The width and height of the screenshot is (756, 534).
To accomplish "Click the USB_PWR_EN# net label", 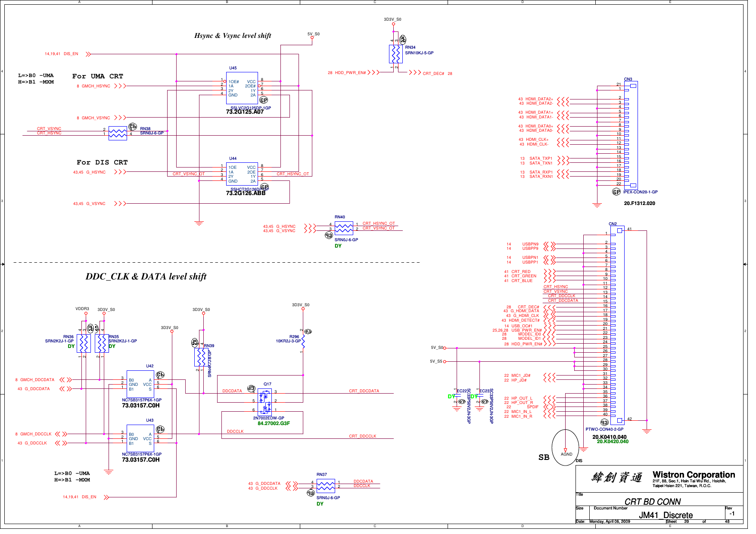I will point(527,330).
